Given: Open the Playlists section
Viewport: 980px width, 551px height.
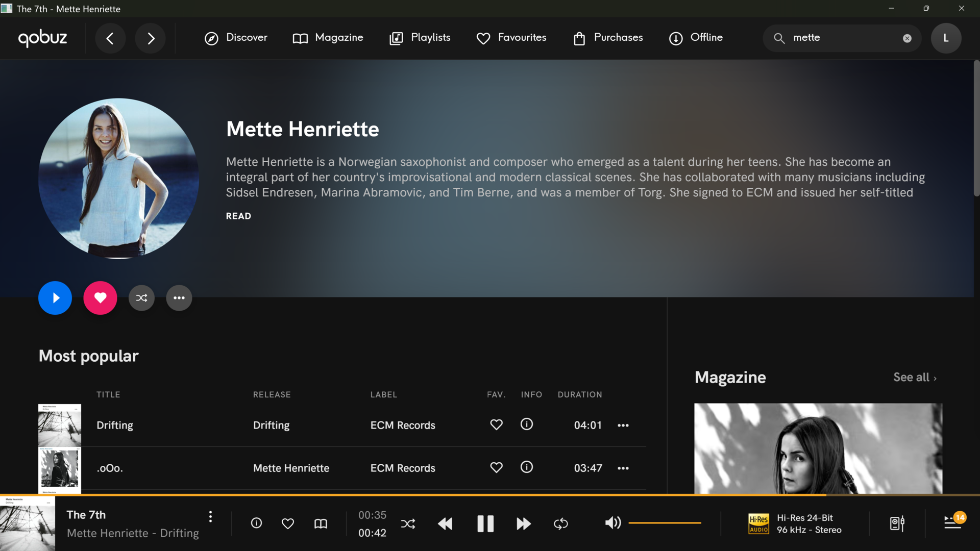Looking at the screenshot, I should 420,38.
